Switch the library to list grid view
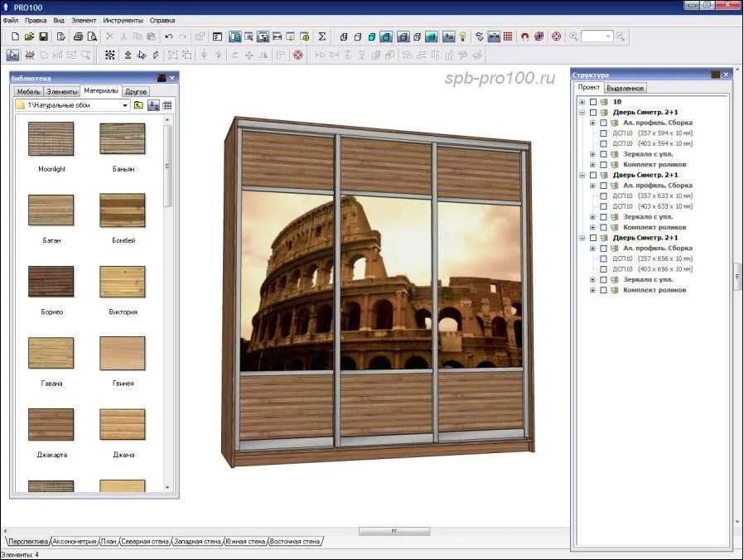 click(x=167, y=105)
